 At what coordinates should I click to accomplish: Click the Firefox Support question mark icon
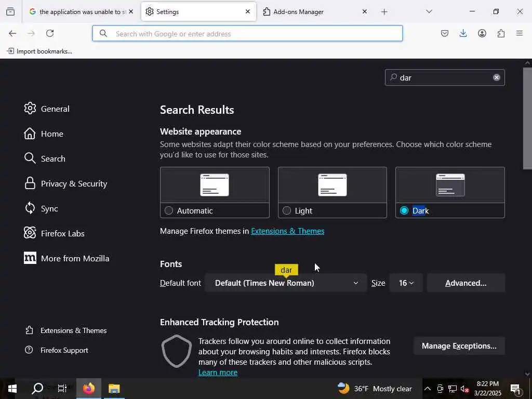point(29,350)
